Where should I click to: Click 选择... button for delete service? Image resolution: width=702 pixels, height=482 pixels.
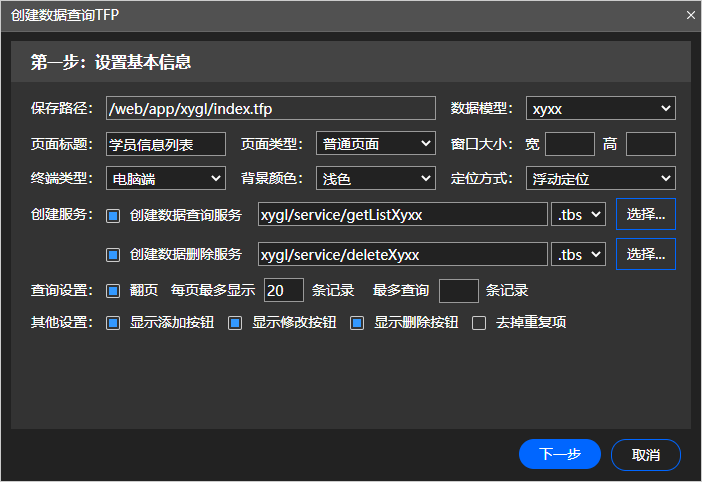pyautogui.click(x=645, y=254)
